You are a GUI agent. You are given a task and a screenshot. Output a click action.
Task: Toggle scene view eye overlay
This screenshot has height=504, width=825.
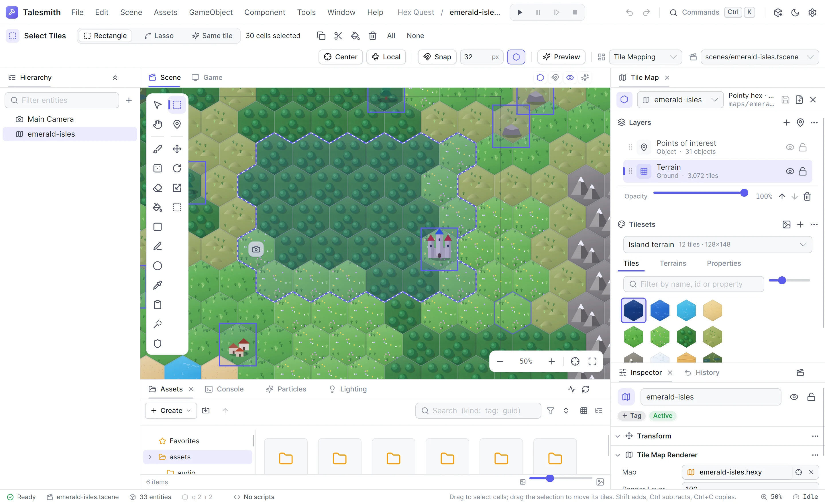click(570, 78)
